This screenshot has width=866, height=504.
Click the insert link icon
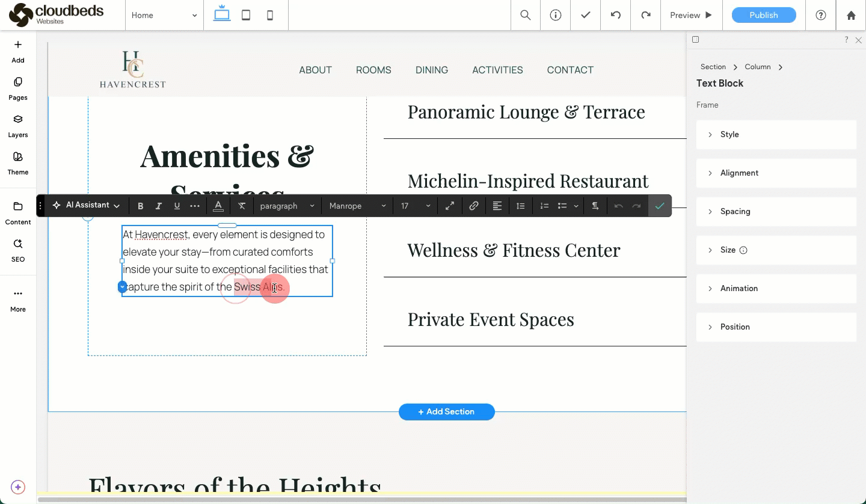point(474,206)
